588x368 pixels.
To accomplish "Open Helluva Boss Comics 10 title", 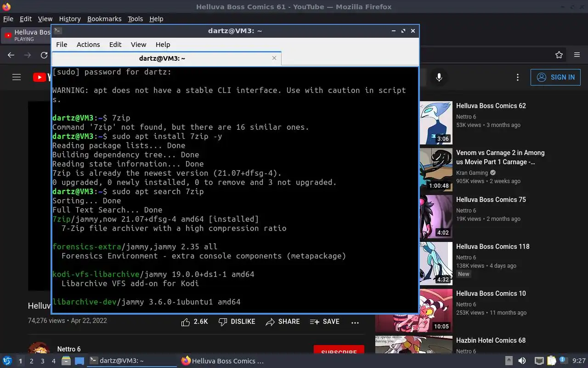I will coord(491,293).
